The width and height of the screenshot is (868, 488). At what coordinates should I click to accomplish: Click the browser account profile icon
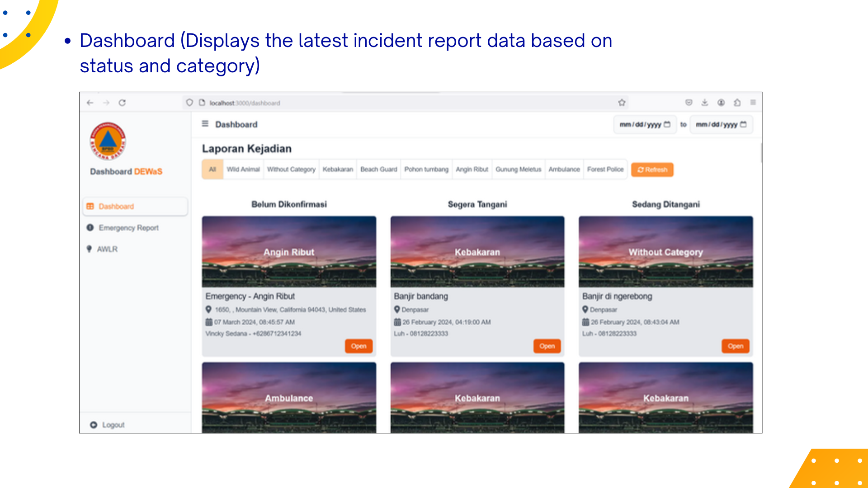pyautogui.click(x=721, y=103)
